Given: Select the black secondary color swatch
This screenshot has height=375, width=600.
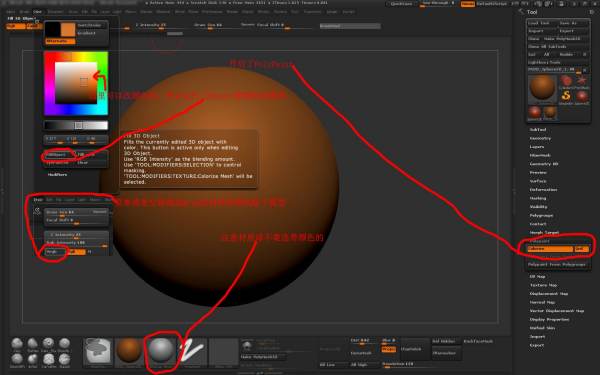Looking at the screenshot, I should pyautogui.click(x=53, y=29).
